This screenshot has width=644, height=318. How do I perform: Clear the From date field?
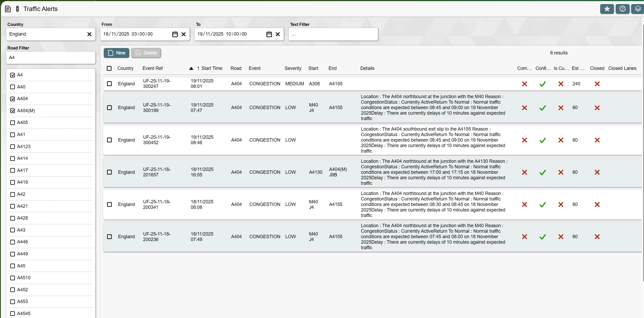[184, 34]
